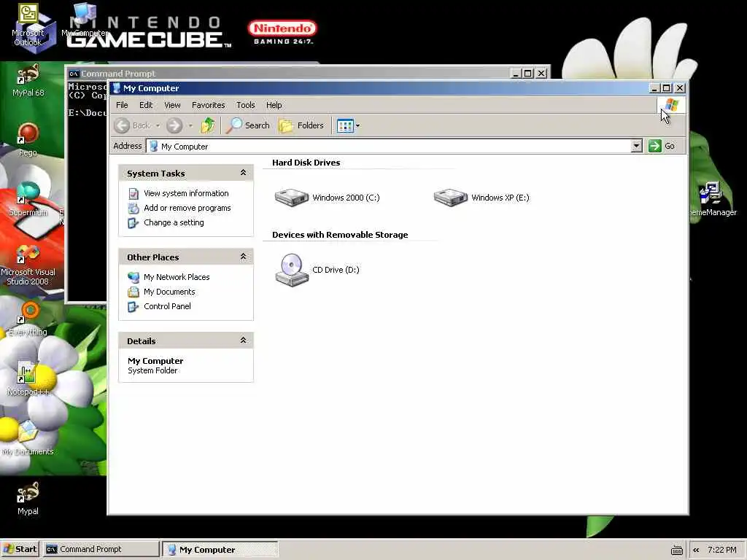Click the keyboard icon in system tray
This screenshot has height=560, width=747.
tap(676, 550)
